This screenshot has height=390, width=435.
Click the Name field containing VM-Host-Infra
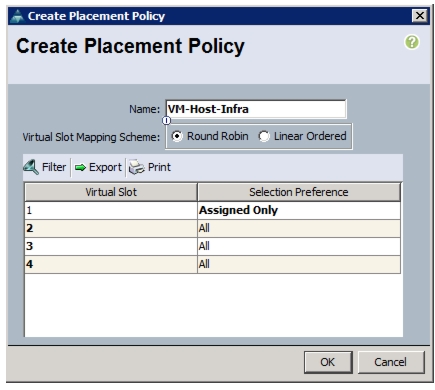tap(256, 109)
